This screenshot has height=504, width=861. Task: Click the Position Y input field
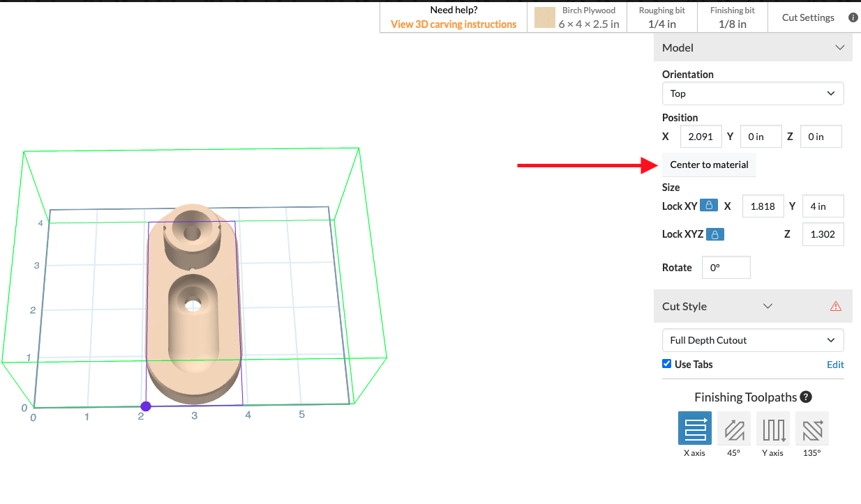coord(761,137)
